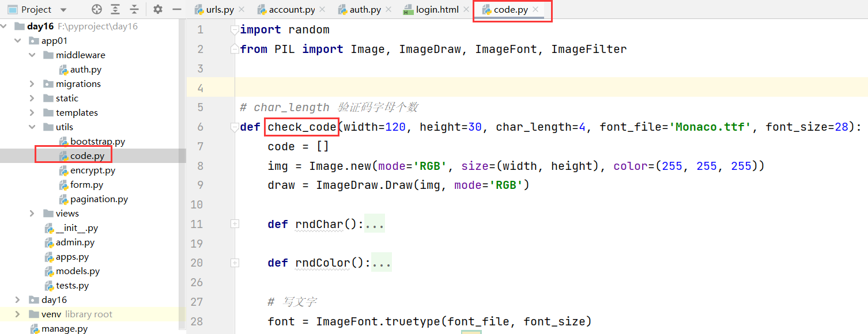Select manage.py in the project tree
Image resolution: width=868 pixels, height=334 pixels.
pos(65,329)
